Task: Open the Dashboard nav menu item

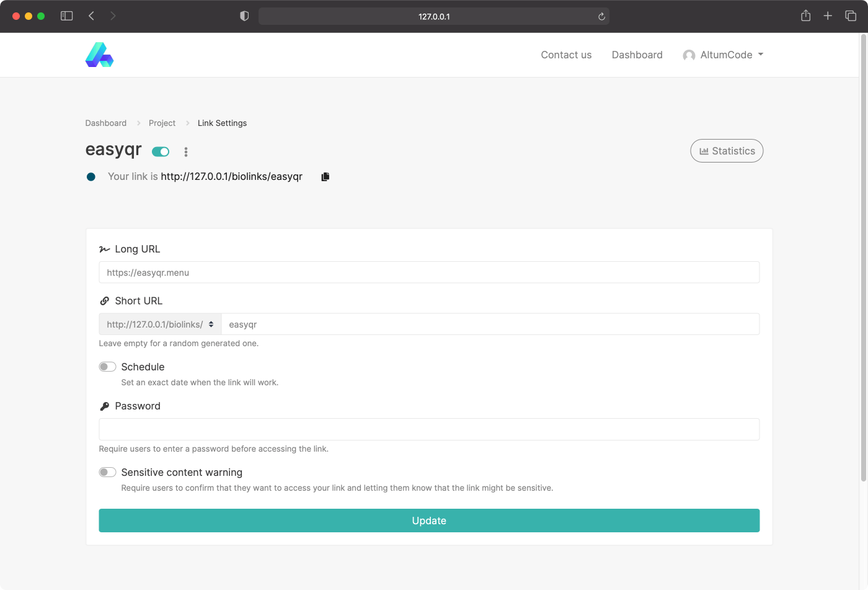Action: [x=637, y=55]
